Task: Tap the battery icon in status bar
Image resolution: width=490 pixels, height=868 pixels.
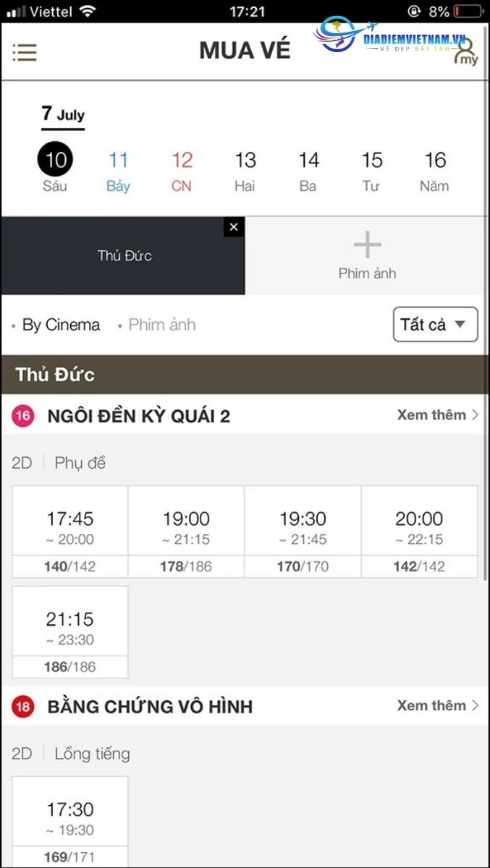Action: [x=470, y=12]
